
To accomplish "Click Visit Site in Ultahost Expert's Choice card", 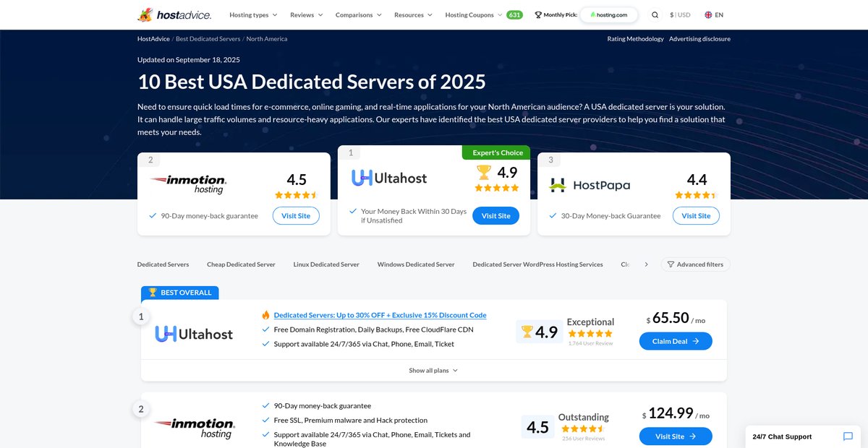I will 495,215.
